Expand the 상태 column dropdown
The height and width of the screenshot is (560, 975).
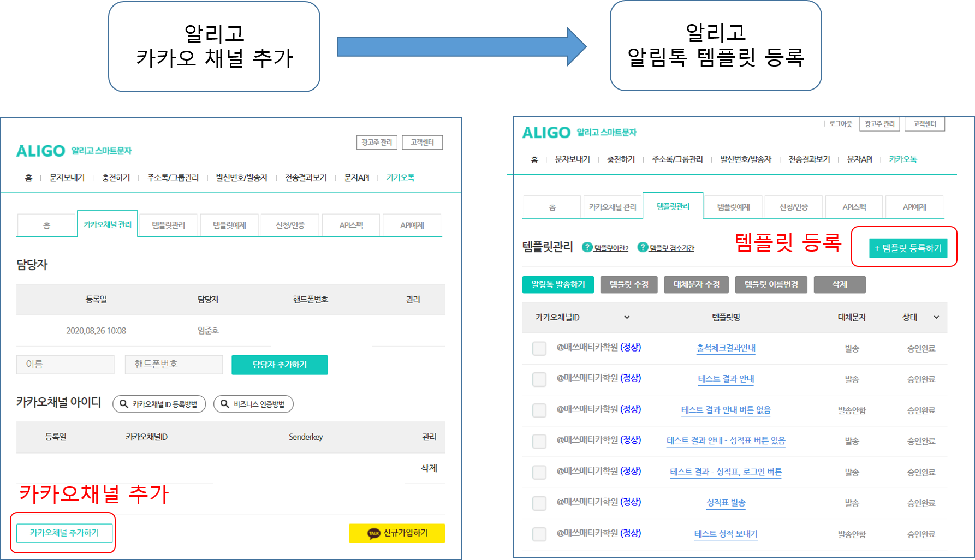(x=936, y=317)
